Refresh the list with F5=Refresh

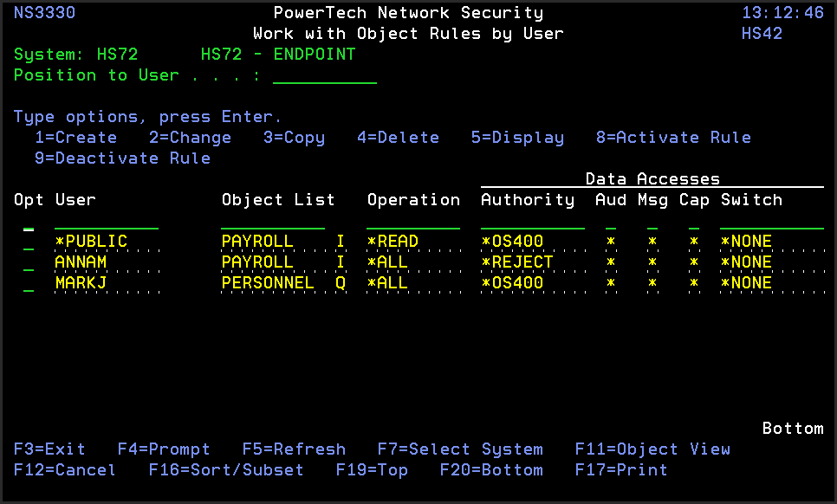tap(294, 449)
